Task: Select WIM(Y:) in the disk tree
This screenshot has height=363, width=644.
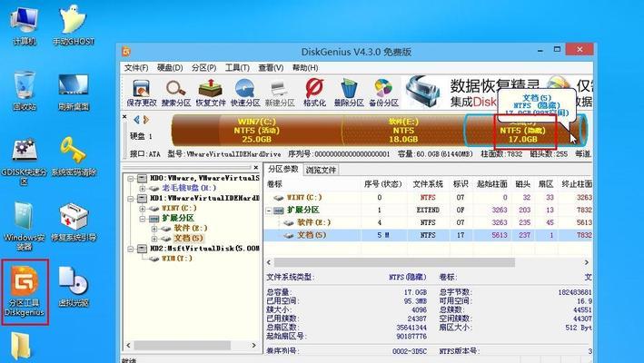Action: click(177, 259)
